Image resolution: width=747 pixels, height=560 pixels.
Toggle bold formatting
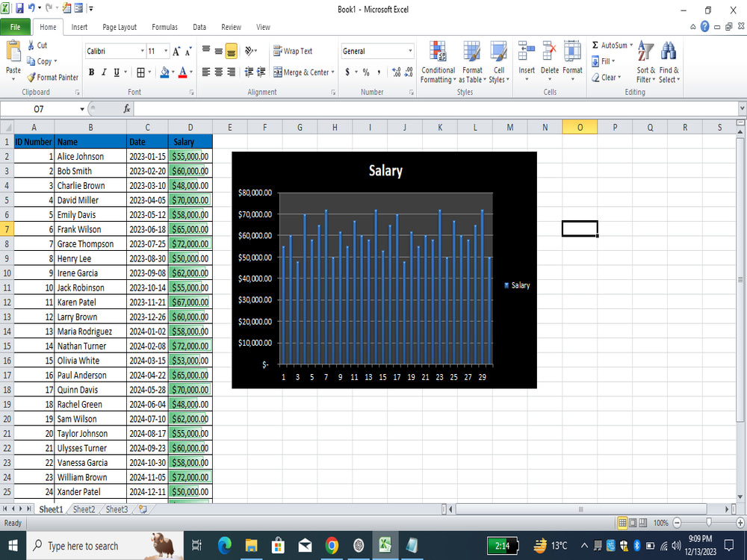click(x=91, y=72)
